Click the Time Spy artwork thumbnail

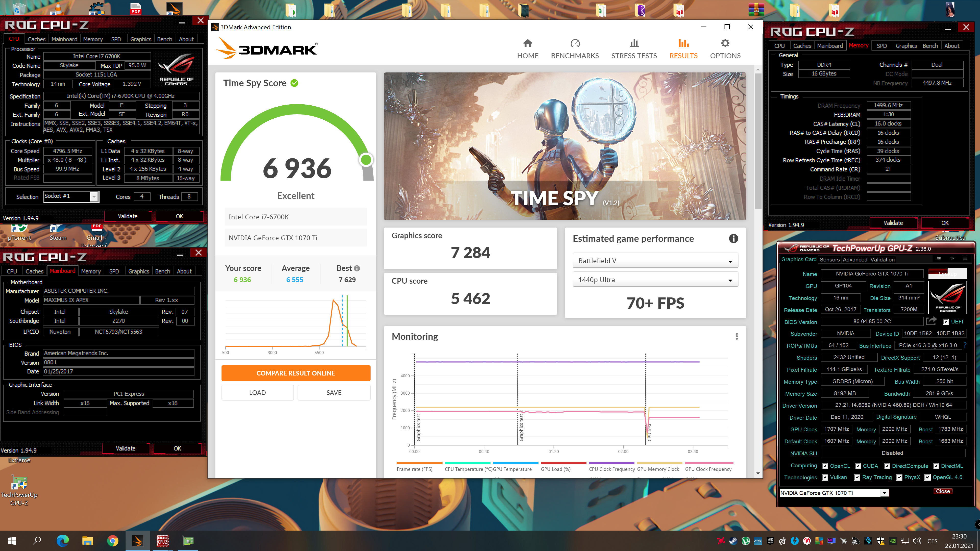[x=565, y=146]
